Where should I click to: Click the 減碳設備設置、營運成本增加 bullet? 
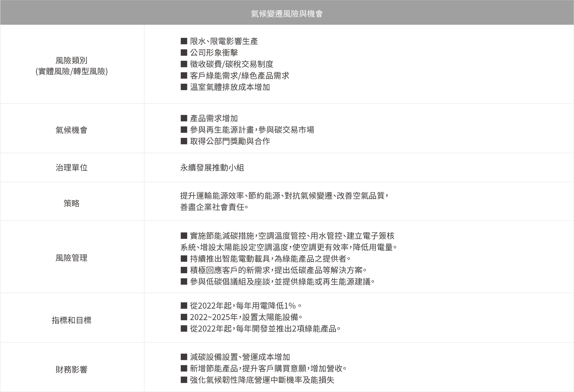coord(240,357)
